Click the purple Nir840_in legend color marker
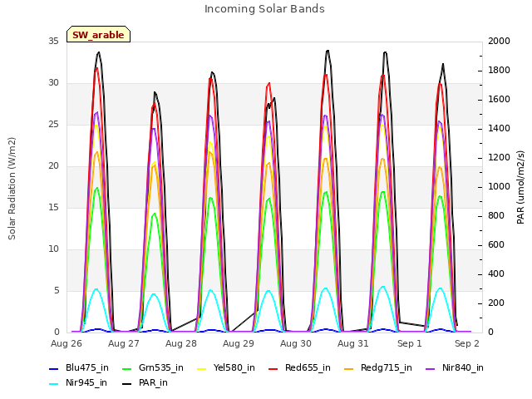 point(431,369)
